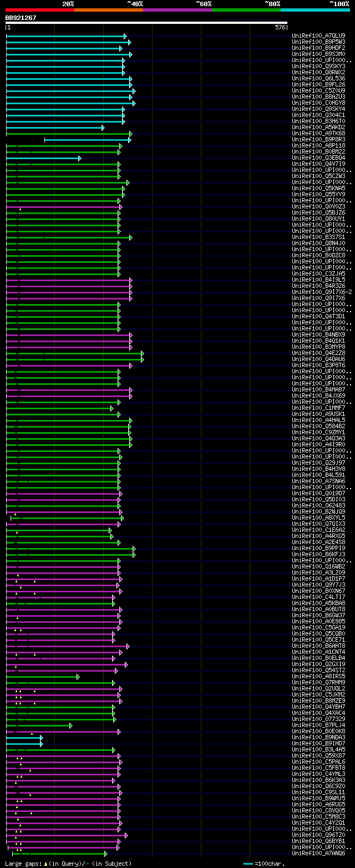Click hit label UniRef100_Q6BYB1
355x868 pixels.
318,841
